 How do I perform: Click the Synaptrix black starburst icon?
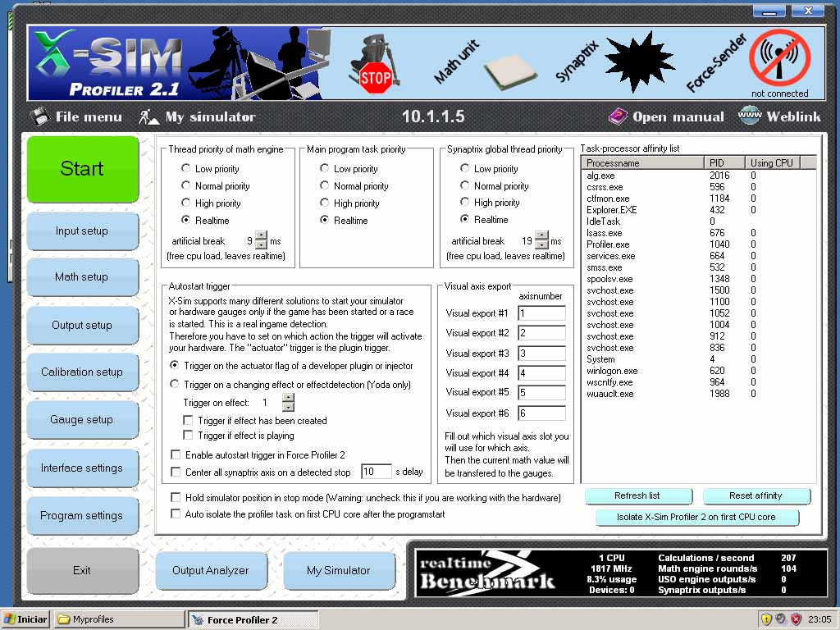click(x=639, y=62)
